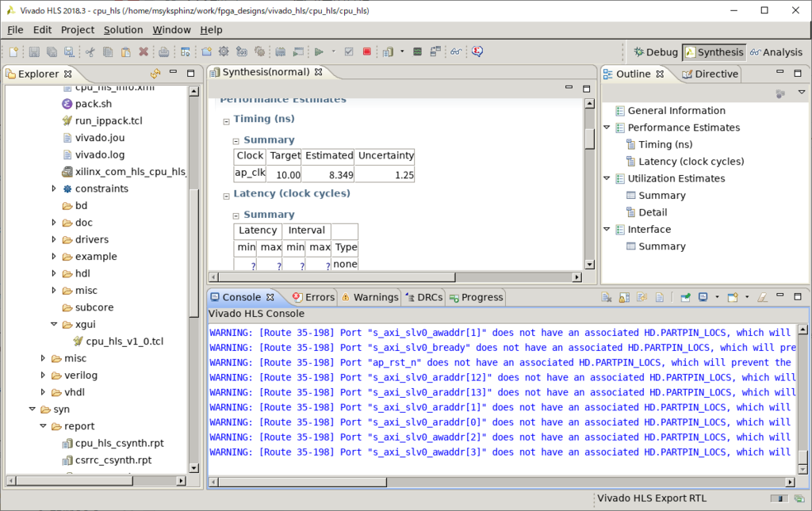Switch to the Analysis perspective
Screen dimensions: 812x511
776,52
